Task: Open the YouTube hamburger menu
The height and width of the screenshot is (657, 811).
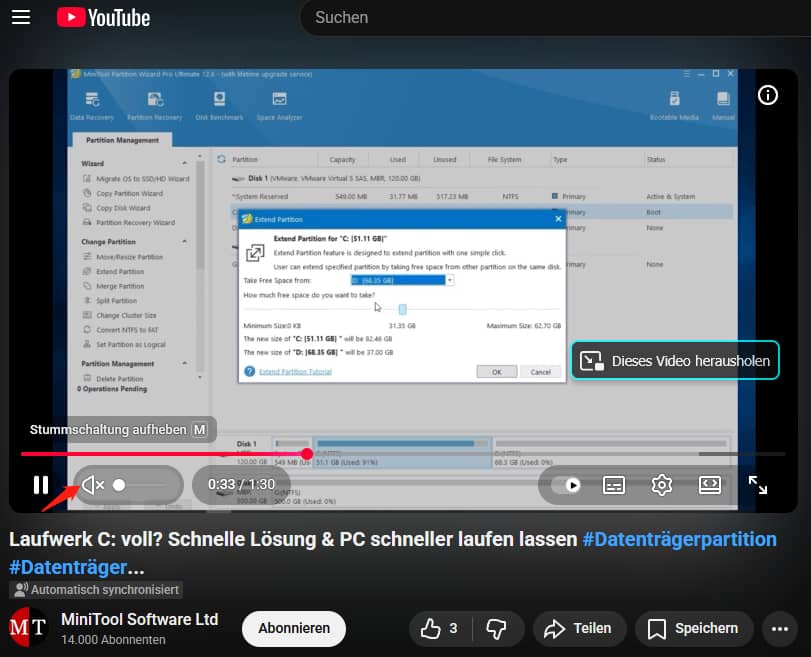Action: 21,17
